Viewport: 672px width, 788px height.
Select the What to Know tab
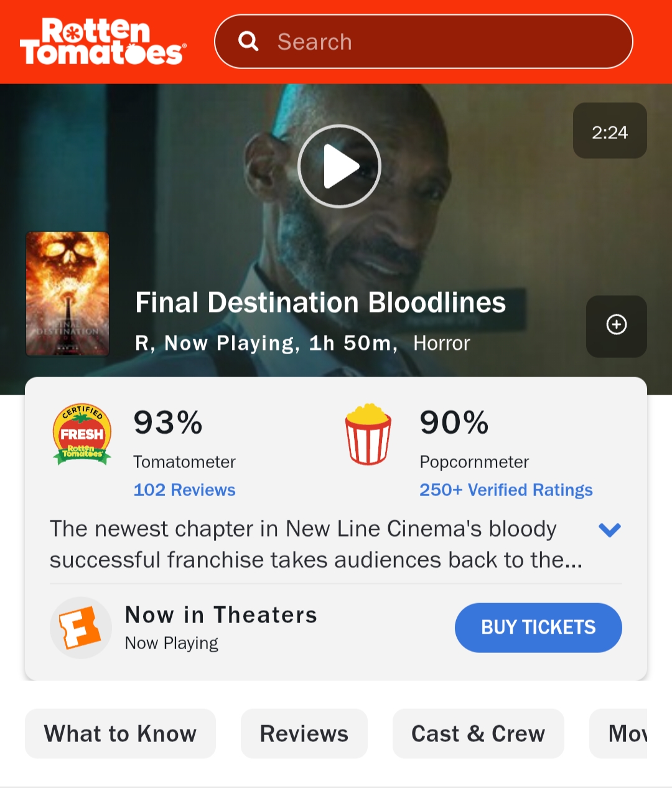pyautogui.click(x=120, y=733)
